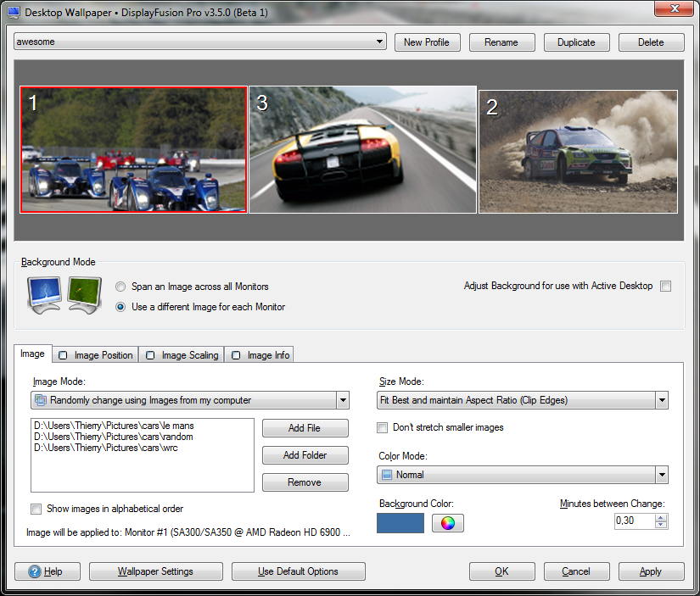The height and width of the screenshot is (596, 700).
Task: Select the monitor 1 Le Mans wallpaper preview
Action: [x=133, y=149]
